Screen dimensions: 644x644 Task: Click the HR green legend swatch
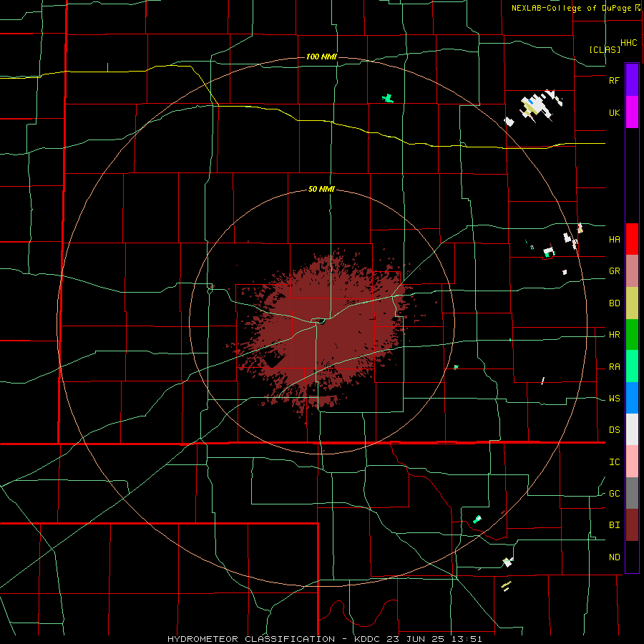(632, 335)
